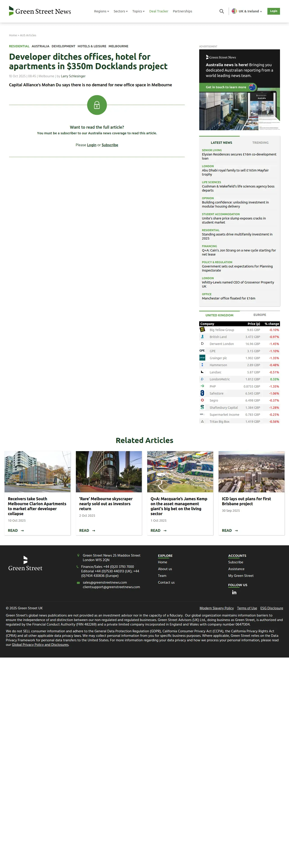Click READ on Clarion Apartments article

[16, 530]
